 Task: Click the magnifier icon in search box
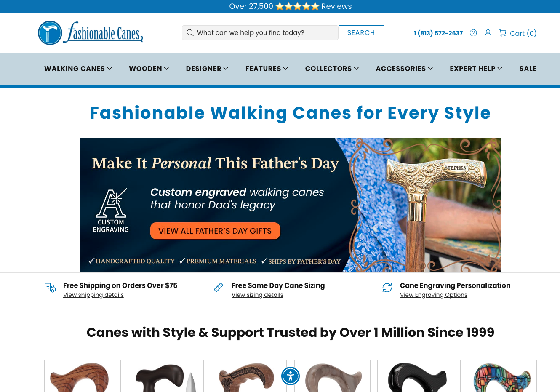tap(190, 33)
